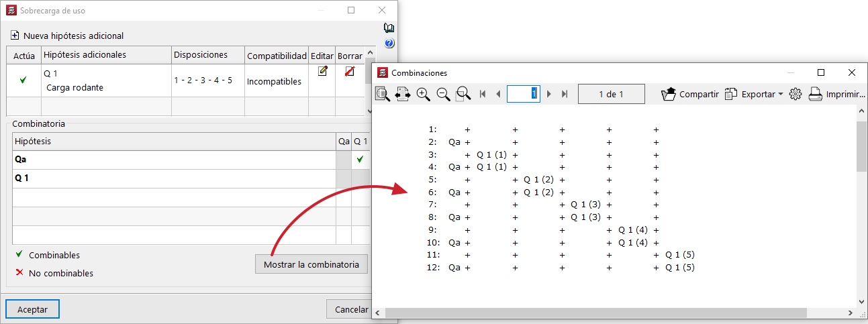Image resolution: width=868 pixels, height=324 pixels.
Task: Delete the Q 1 hypothesis
Action: click(349, 72)
